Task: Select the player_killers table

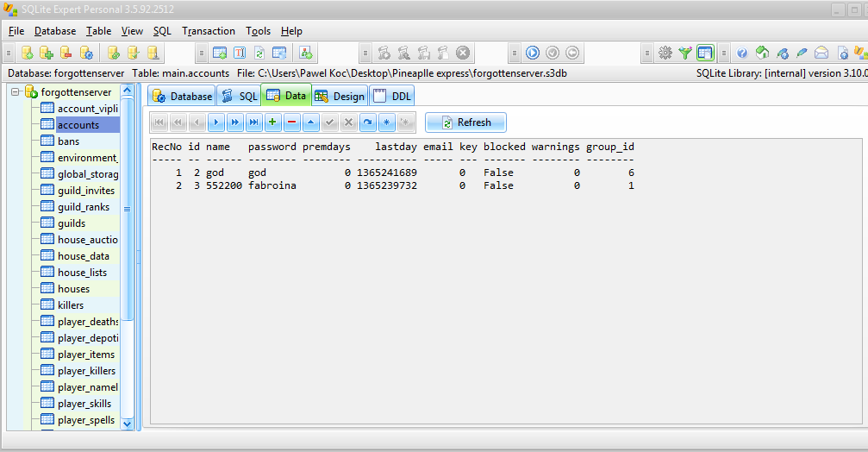Action: tap(86, 371)
